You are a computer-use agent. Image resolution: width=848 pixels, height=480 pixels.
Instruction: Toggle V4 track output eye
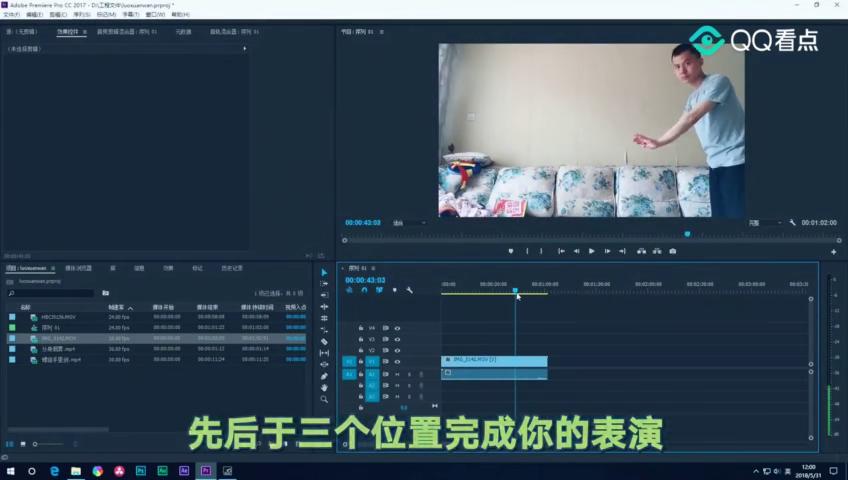(x=397, y=328)
